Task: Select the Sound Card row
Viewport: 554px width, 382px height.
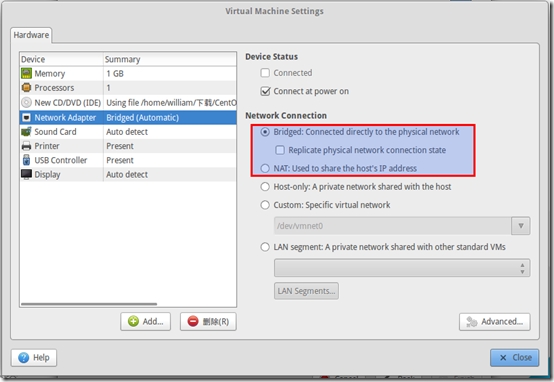Action: [128, 132]
